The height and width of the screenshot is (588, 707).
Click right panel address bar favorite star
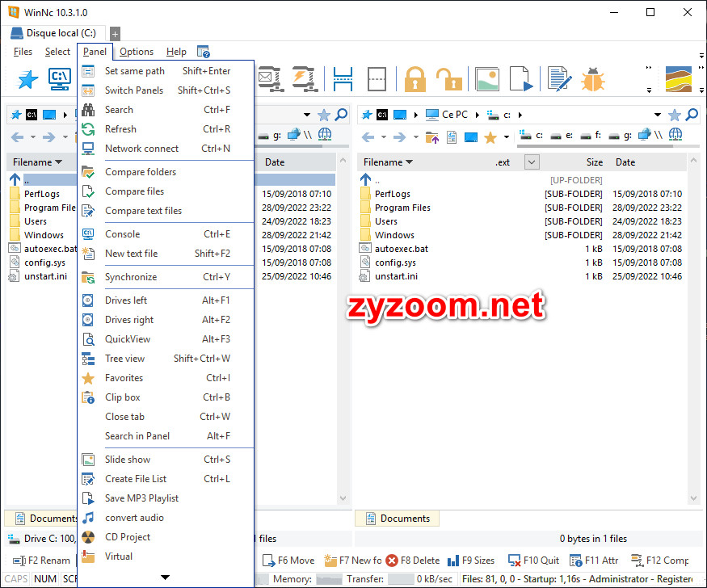pyautogui.click(x=674, y=115)
